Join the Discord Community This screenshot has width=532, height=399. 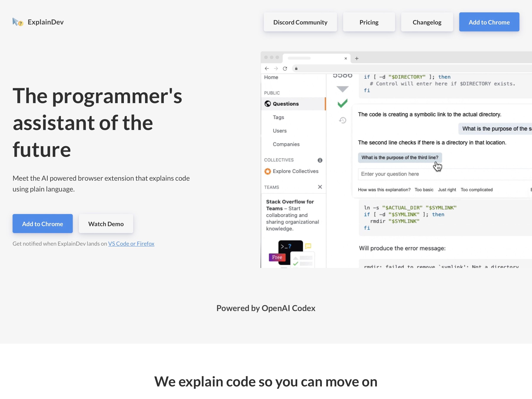pyautogui.click(x=300, y=22)
